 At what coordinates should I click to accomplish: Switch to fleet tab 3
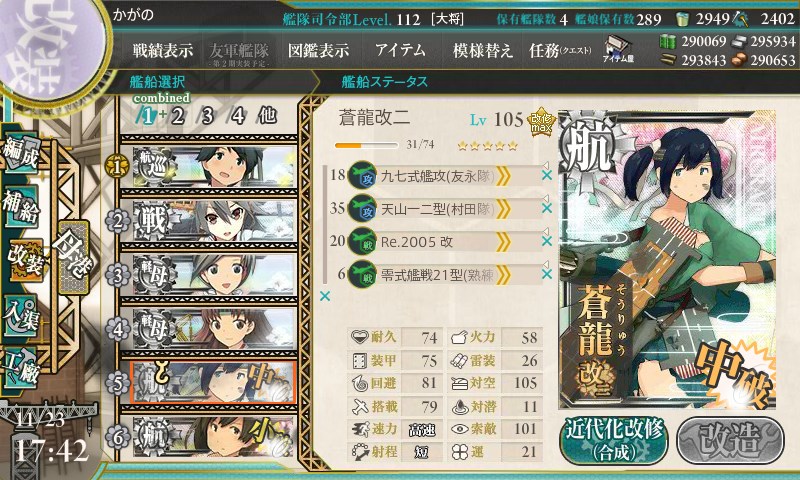coord(207,116)
